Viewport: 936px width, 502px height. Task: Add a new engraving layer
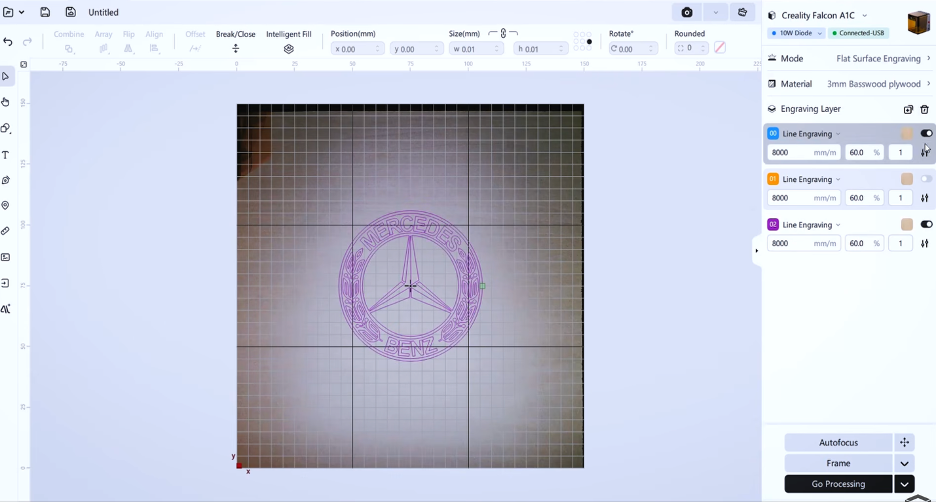pos(908,109)
